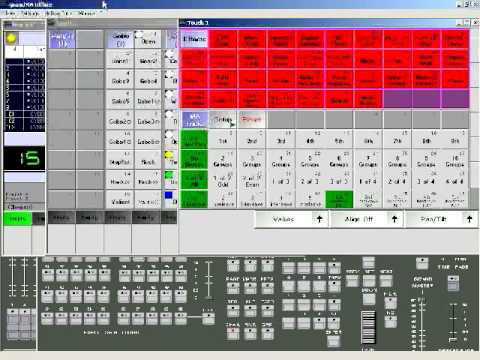The image size is (480, 360).
Task: Toggle the highlighted green cell below "3 of 3"
Action: point(339,199)
